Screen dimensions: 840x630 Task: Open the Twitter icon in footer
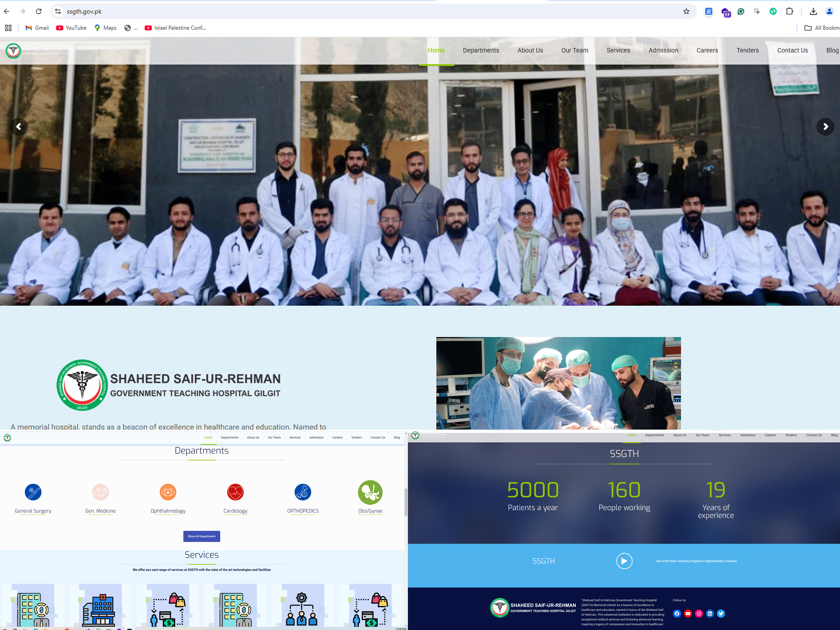point(721,613)
